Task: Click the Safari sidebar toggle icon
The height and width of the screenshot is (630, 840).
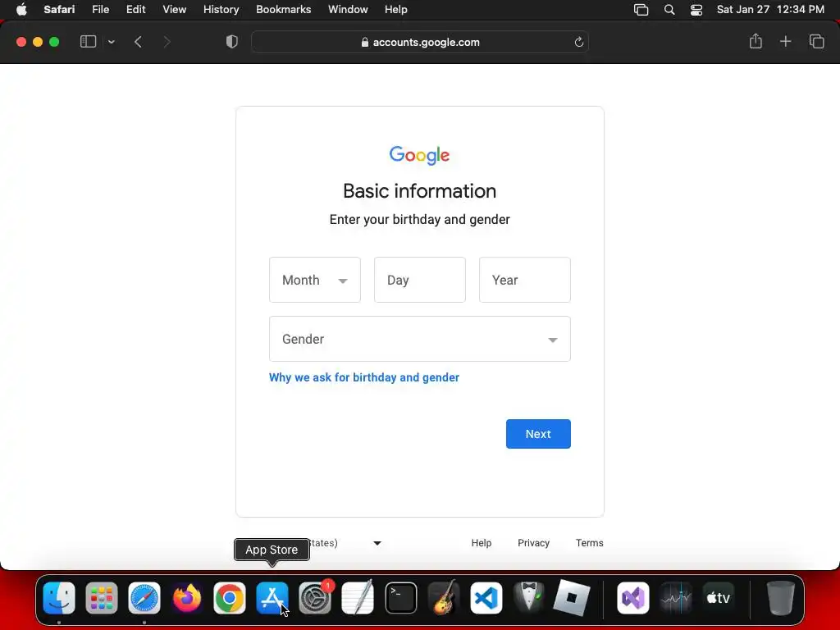Action: tap(88, 42)
